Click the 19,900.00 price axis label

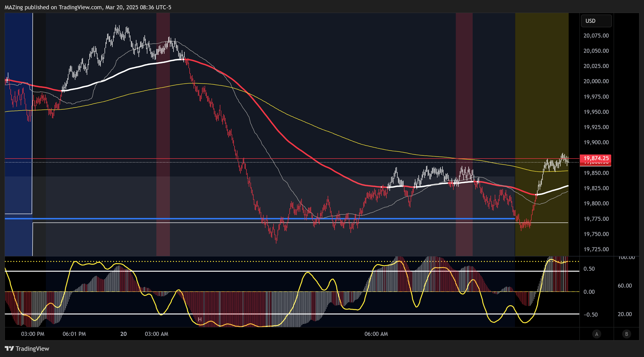pyautogui.click(x=596, y=143)
